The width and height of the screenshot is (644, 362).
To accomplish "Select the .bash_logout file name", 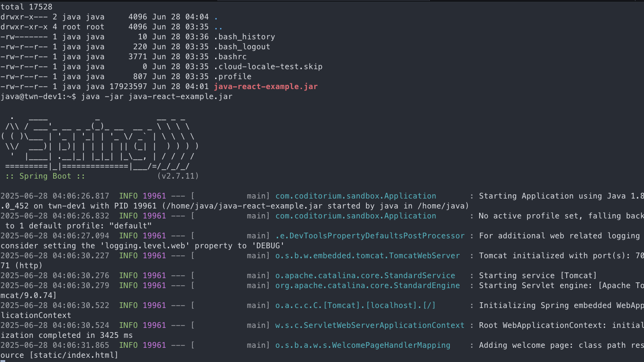I will coord(242,46).
